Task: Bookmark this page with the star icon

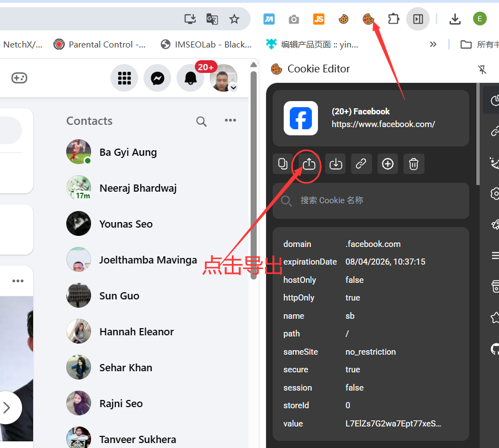Action: pos(234,19)
